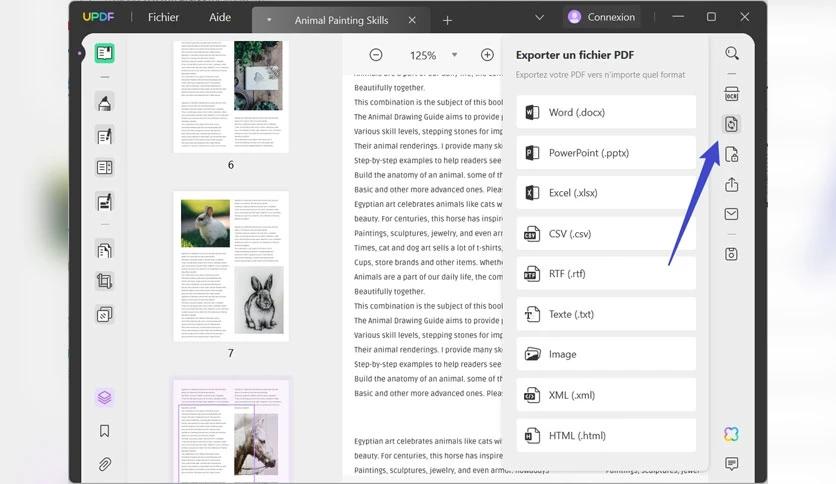Select page 7 thumbnail with rabbit
The height and width of the screenshot is (484, 836).
click(x=231, y=267)
